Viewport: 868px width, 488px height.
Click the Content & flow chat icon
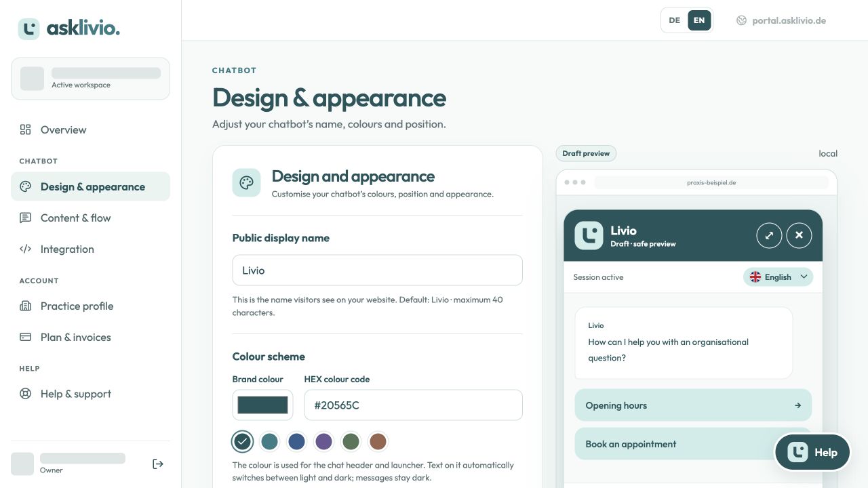point(26,218)
